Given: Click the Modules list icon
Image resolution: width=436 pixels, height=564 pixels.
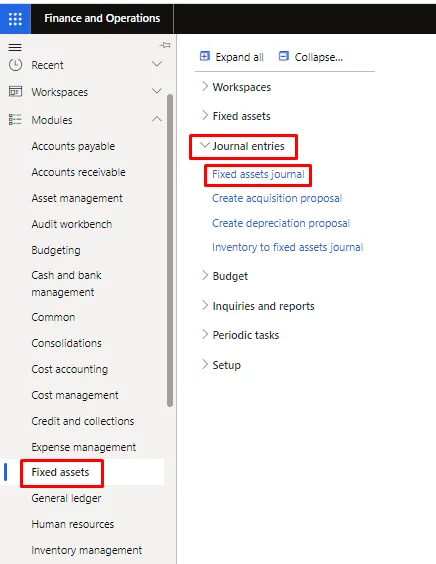Looking at the screenshot, I should pyautogui.click(x=15, y=119).
